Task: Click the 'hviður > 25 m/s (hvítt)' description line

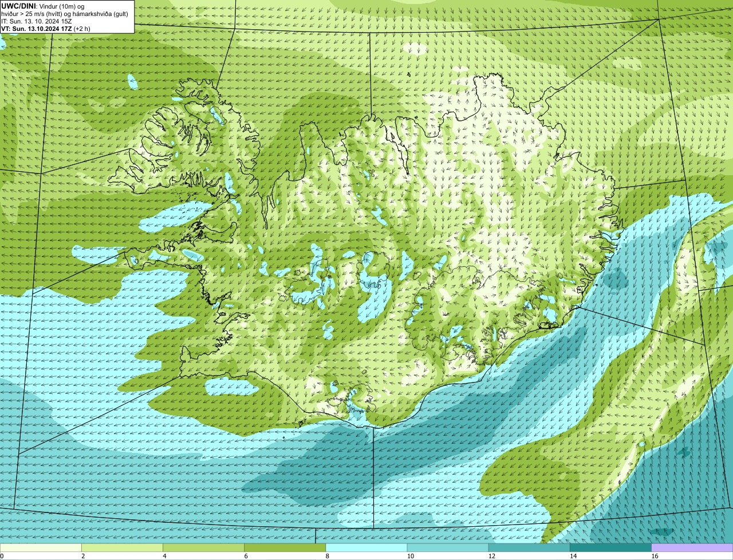Action: click(65, 13)
